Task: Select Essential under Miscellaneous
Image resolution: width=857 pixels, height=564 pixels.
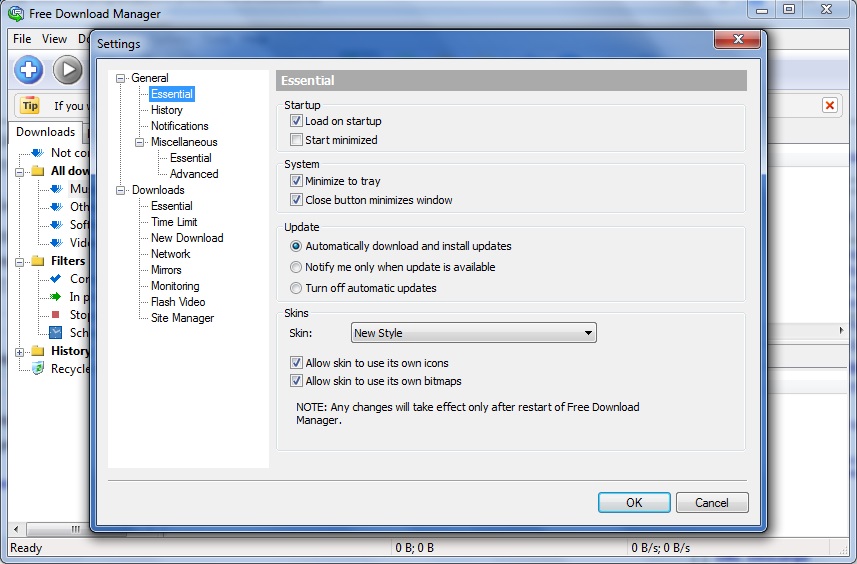Action: [x=191, y=158]
